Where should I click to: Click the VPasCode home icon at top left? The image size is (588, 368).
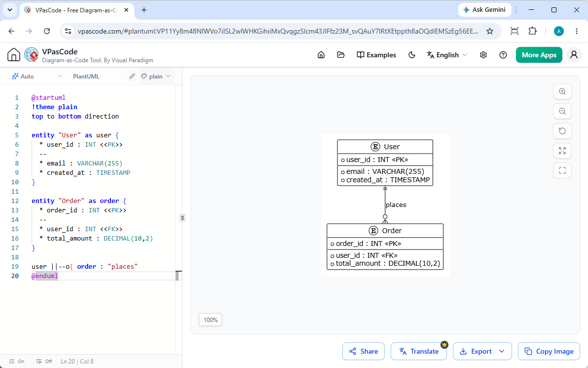pos(13,55)
